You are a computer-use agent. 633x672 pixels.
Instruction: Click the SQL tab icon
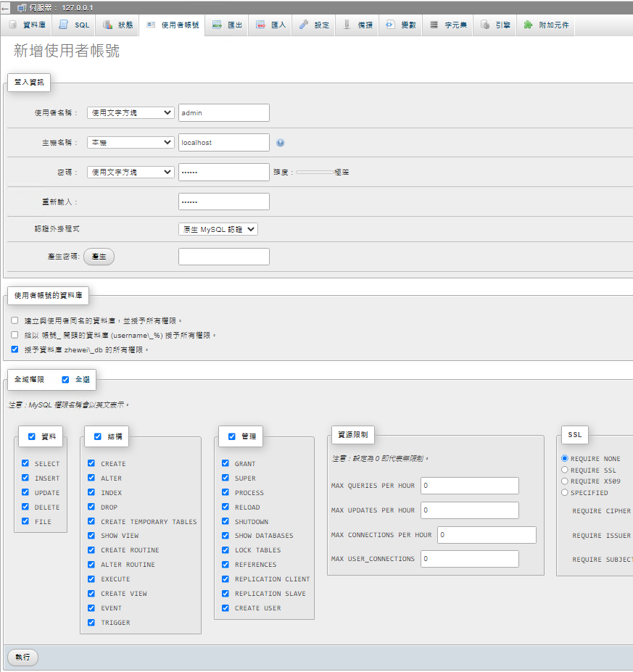(x=64, y=25)
